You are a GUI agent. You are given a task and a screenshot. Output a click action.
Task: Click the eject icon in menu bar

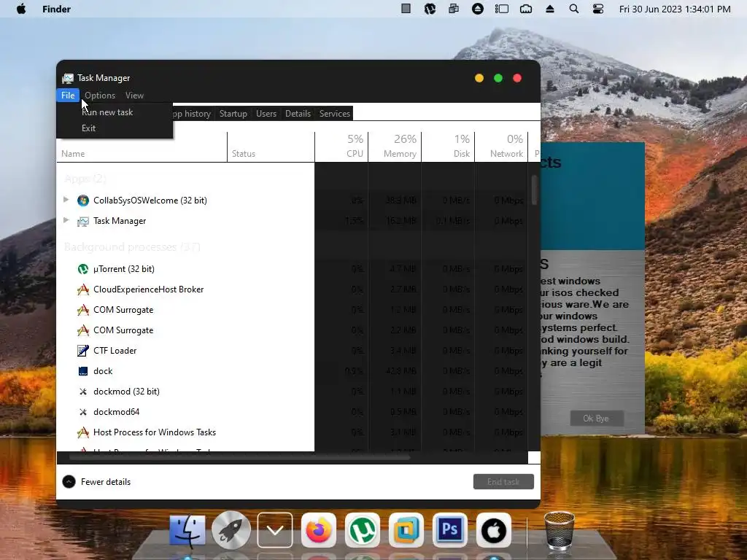click(550, 9)
